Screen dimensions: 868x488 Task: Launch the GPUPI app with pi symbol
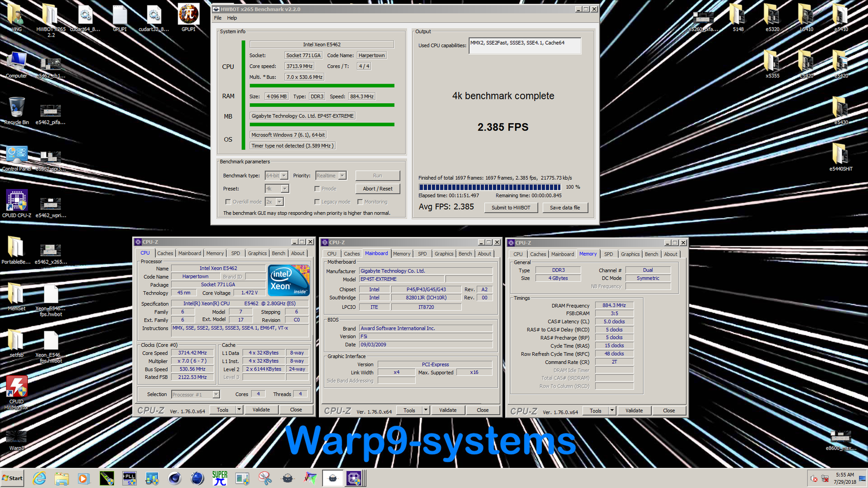click(x=189, y=16)
